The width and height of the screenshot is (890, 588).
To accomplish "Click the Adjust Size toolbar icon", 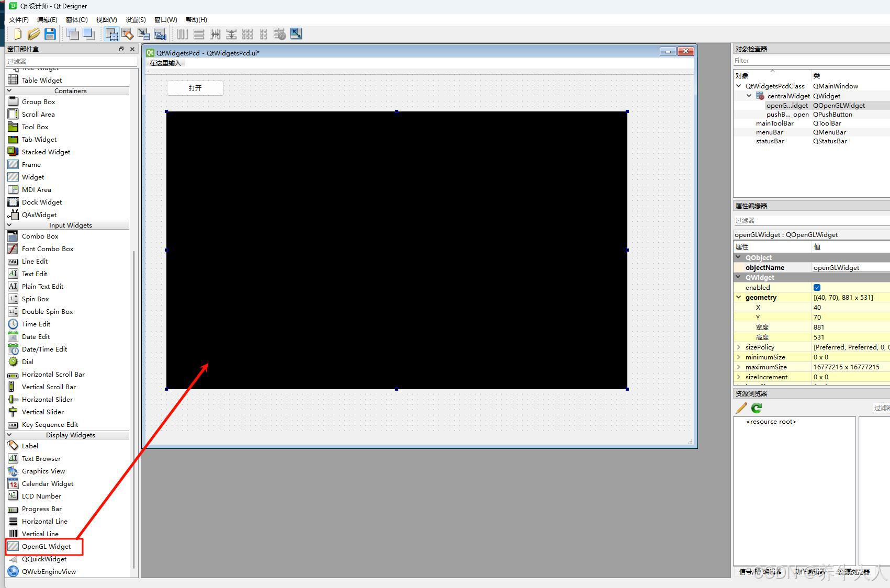I will click(x=296, y=34).
